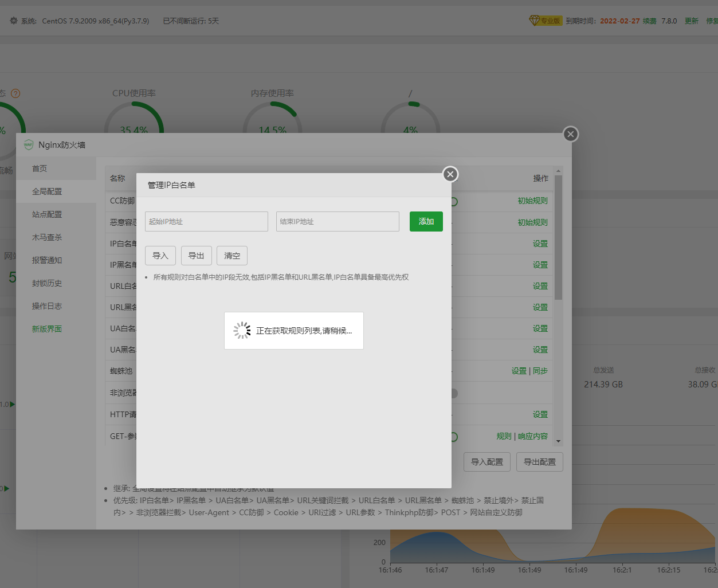Image resolution: width=718 pixels, height=588 pixels.
Task: Select 全局配置 in the sidebar
Action: [x=56, y=191]
